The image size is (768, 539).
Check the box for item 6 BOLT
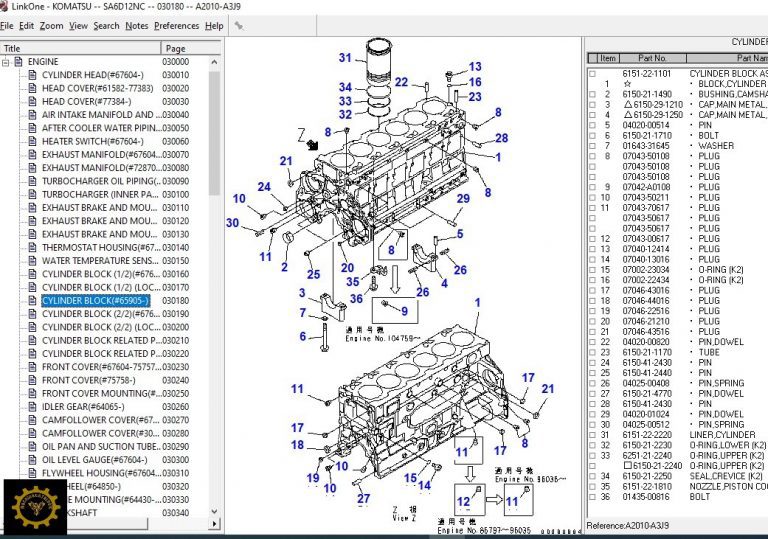click(592, 135)
